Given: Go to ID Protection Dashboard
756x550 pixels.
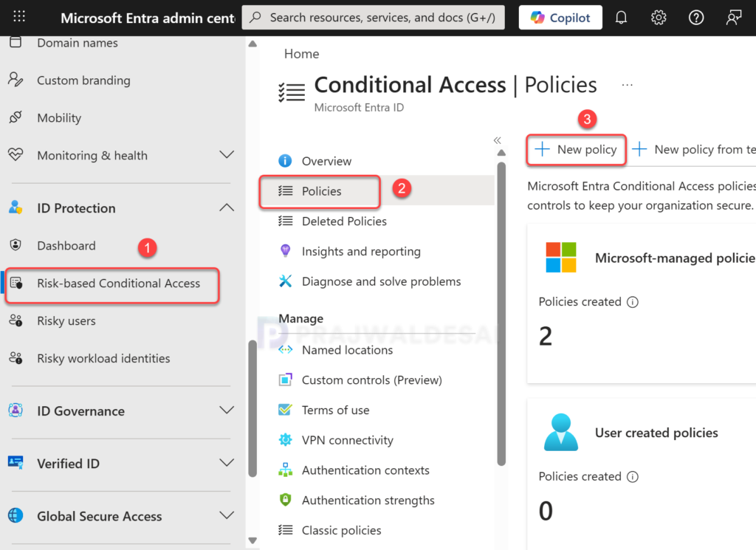Looking at the screenshot, I should coord(66,246).
